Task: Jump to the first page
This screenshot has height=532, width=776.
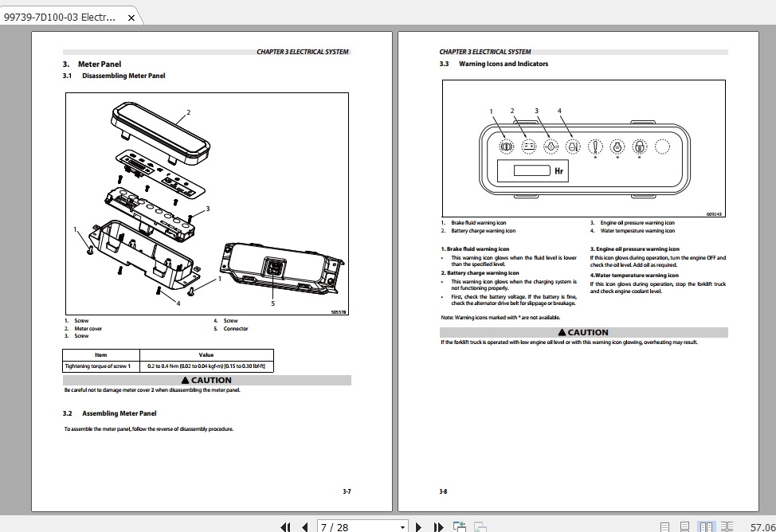Action: 285,526
